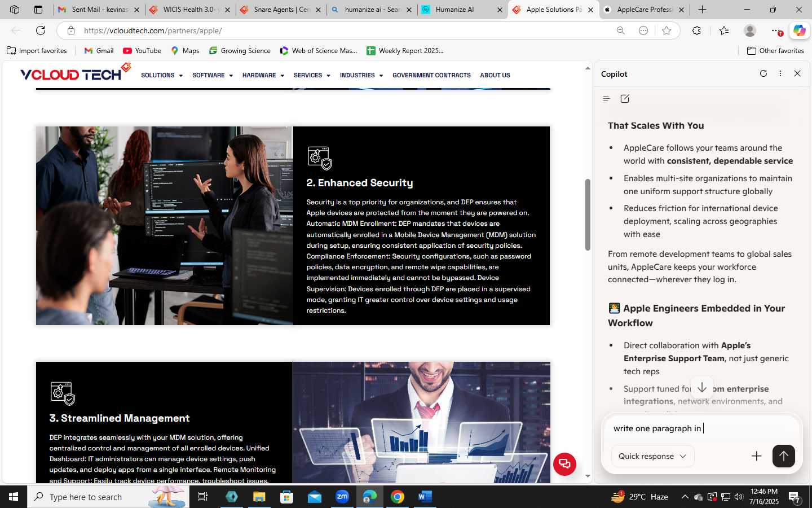Open the favorites list icon
This screenshot has height=508, width=812.
point(724,30)
